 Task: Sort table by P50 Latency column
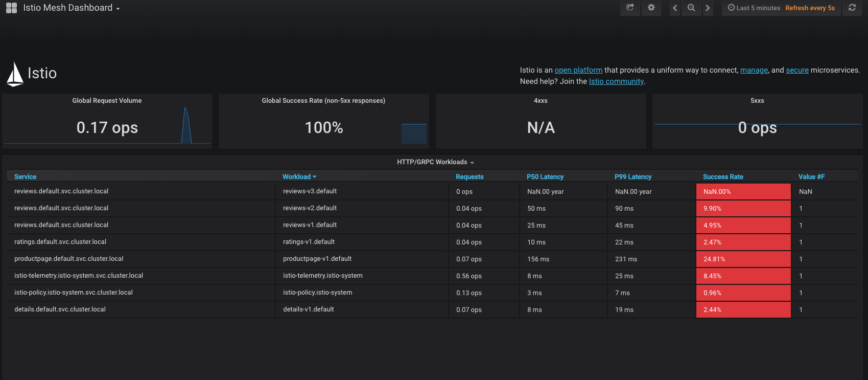[x=545, y=177]
